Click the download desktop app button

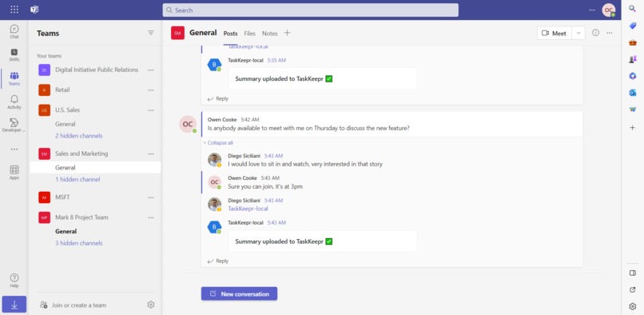14,305
